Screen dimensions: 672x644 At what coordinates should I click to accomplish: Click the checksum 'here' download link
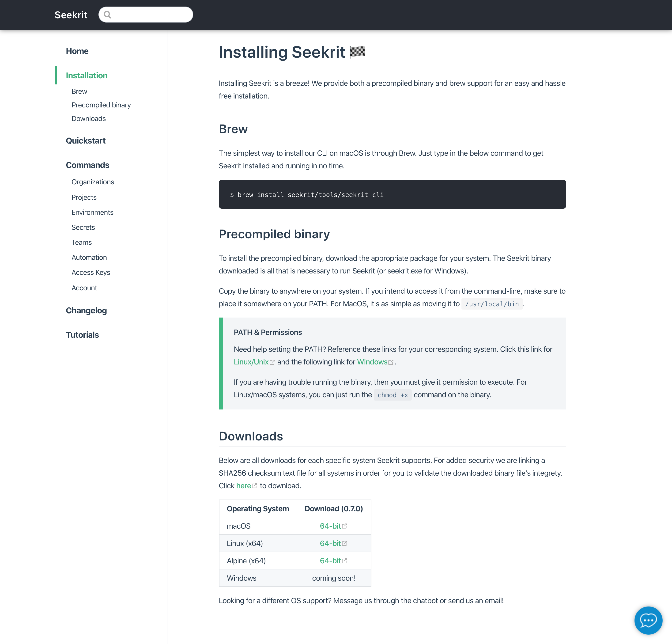pos(243,485)
